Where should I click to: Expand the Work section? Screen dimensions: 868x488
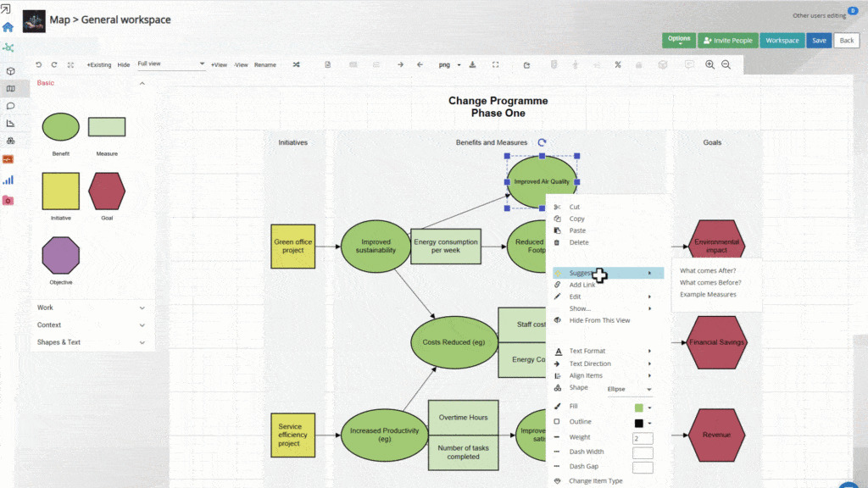tap(142, 308)
